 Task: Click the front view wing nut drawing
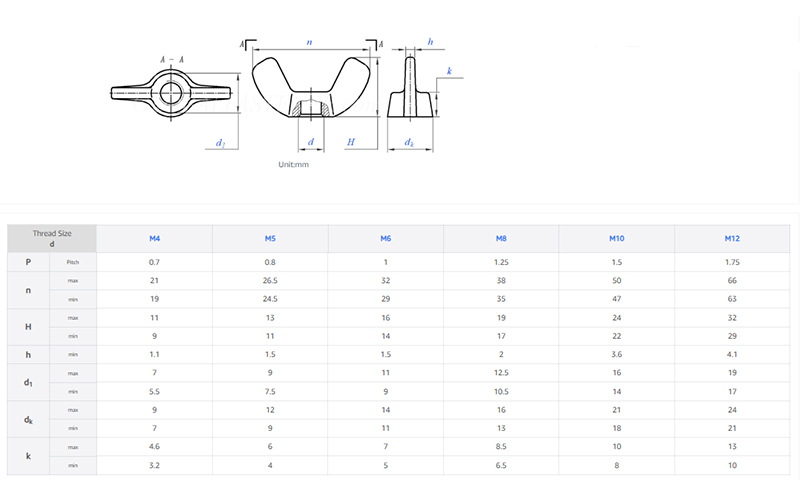pos(314,91)
